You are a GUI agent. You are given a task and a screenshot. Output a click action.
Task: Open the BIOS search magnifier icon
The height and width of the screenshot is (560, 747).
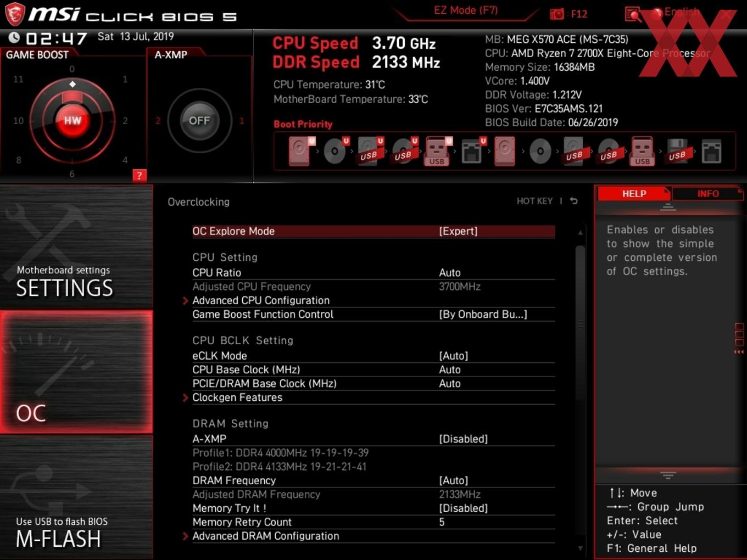click(633, 14)
